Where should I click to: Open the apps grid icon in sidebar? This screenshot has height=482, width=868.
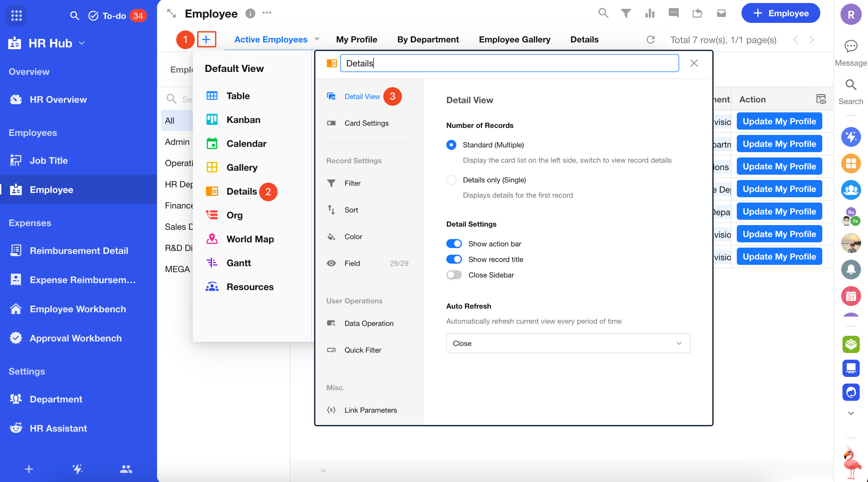[x=16, y=16]
